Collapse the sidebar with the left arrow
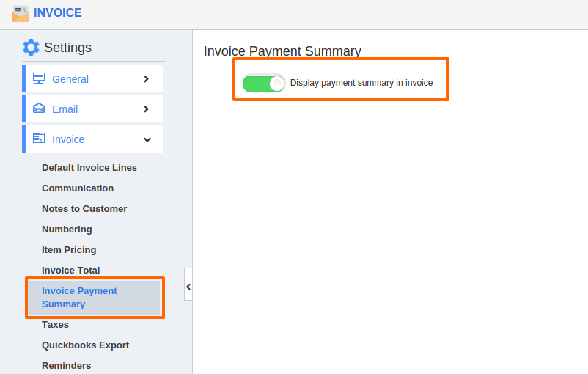This screenshot has width=588, height=374. point(188,287)
